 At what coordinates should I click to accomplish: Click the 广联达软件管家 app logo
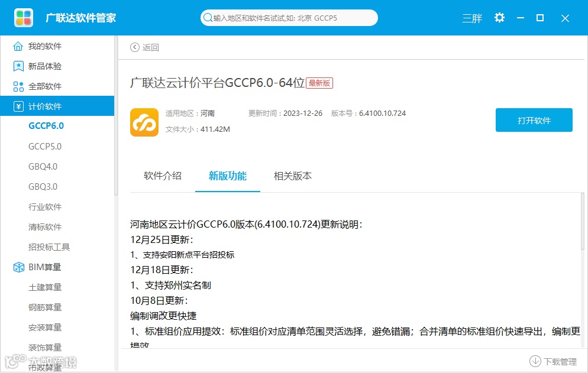pos(24,18)
